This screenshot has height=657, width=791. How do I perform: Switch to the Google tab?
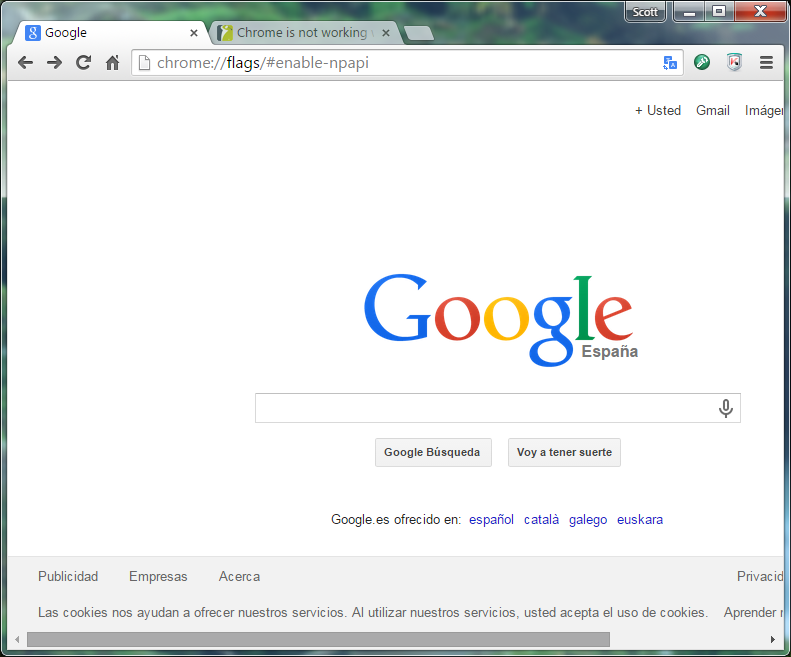(110, 33)
